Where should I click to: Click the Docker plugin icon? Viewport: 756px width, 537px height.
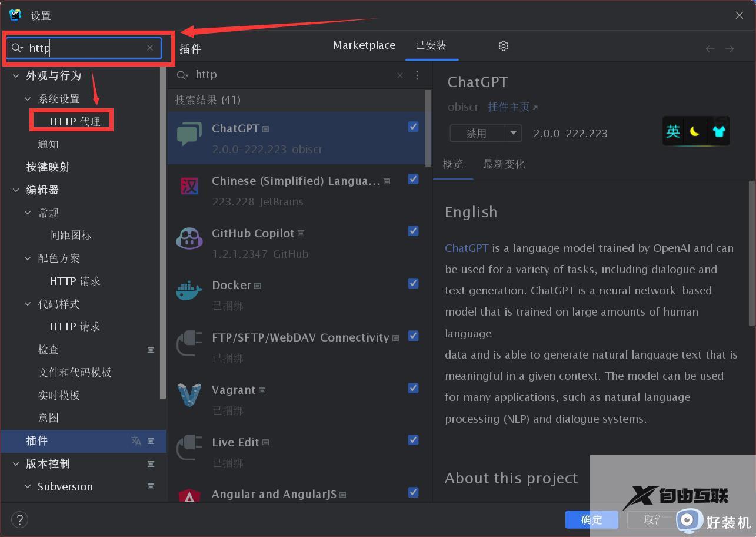188,292
